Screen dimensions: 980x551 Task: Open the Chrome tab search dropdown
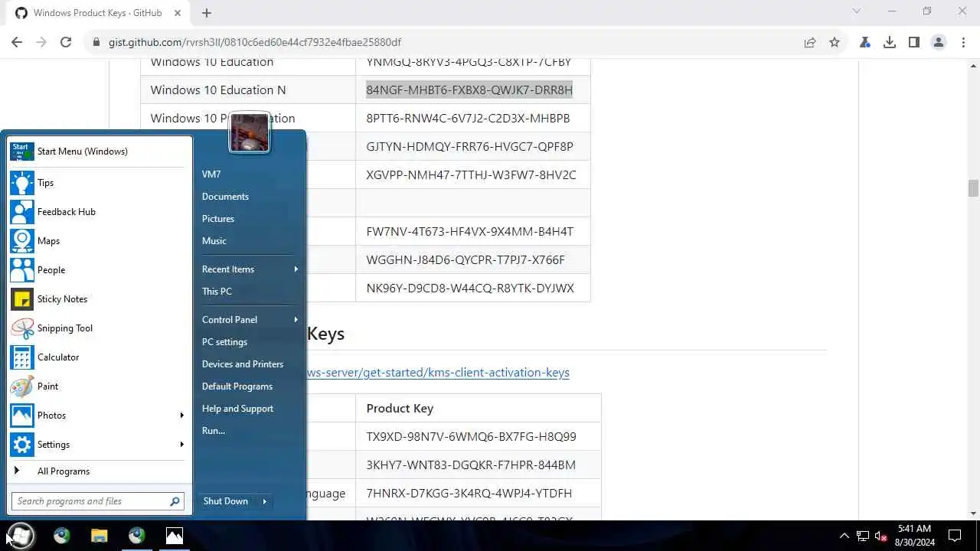[857, 11]
